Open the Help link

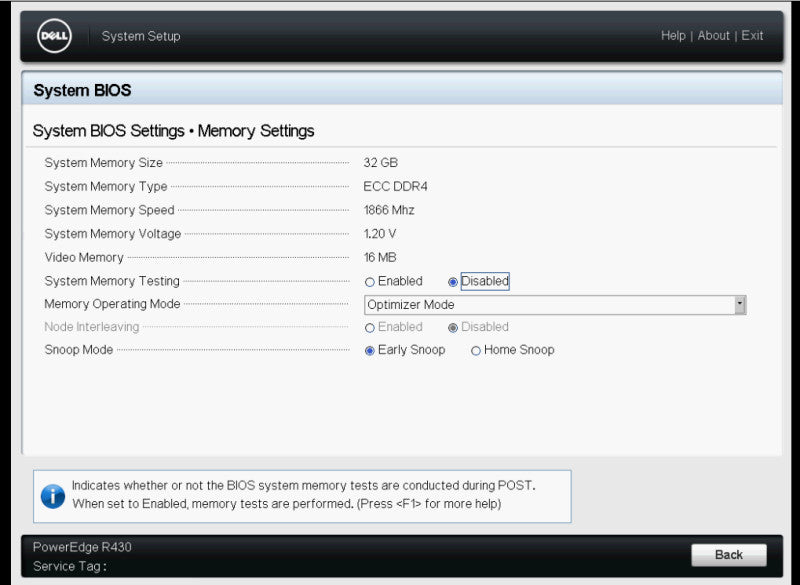673,36
